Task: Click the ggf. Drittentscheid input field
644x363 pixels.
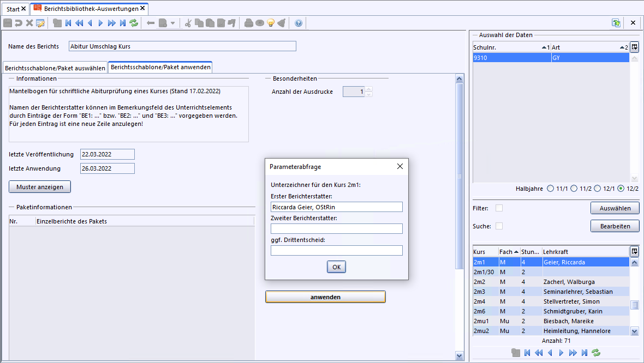Action: coord(336,250)
